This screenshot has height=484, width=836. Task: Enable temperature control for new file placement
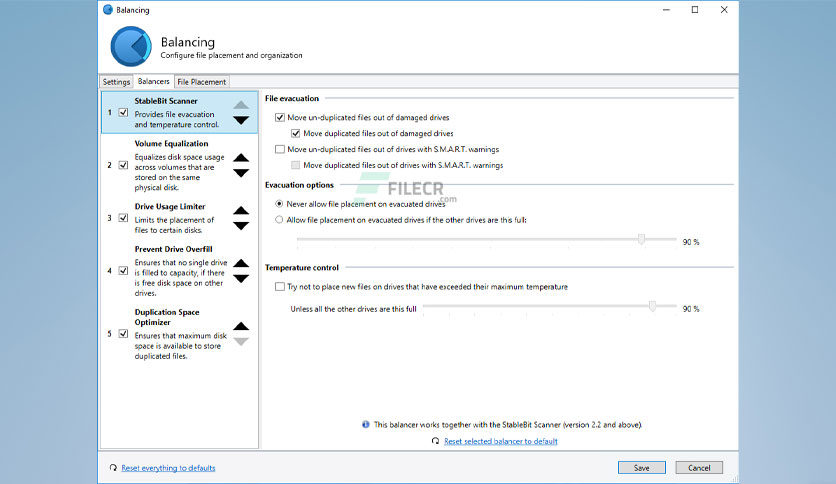(x=280, y=287)
